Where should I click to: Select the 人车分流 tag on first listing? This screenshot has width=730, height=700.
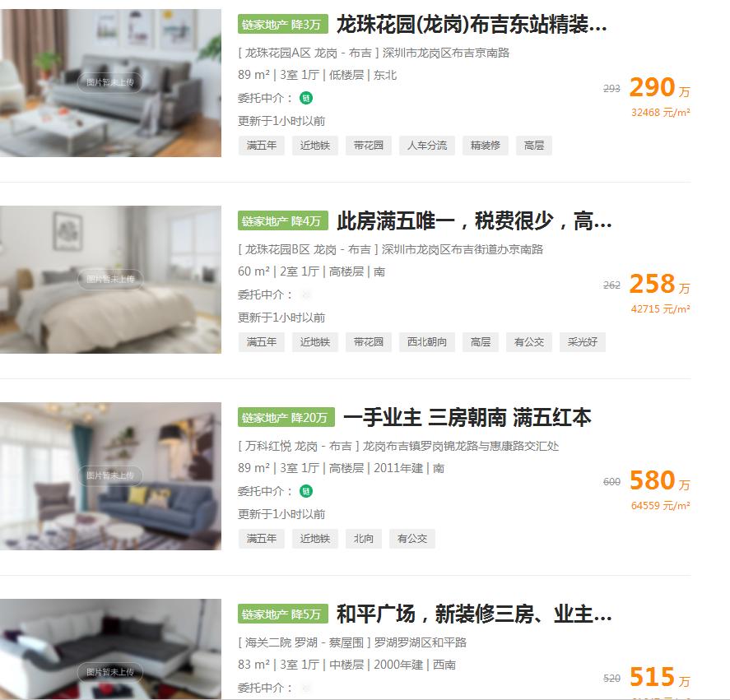point(427,146)
